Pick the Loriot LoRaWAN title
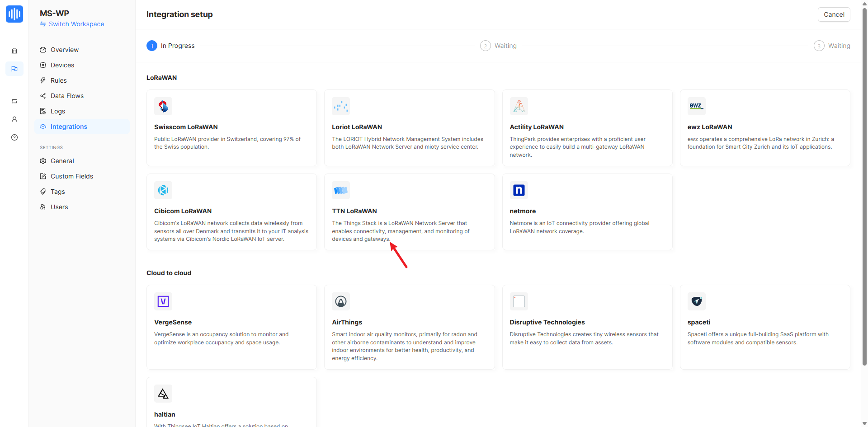The height and width of the screenshot is (427, 868). pos(357,127)
